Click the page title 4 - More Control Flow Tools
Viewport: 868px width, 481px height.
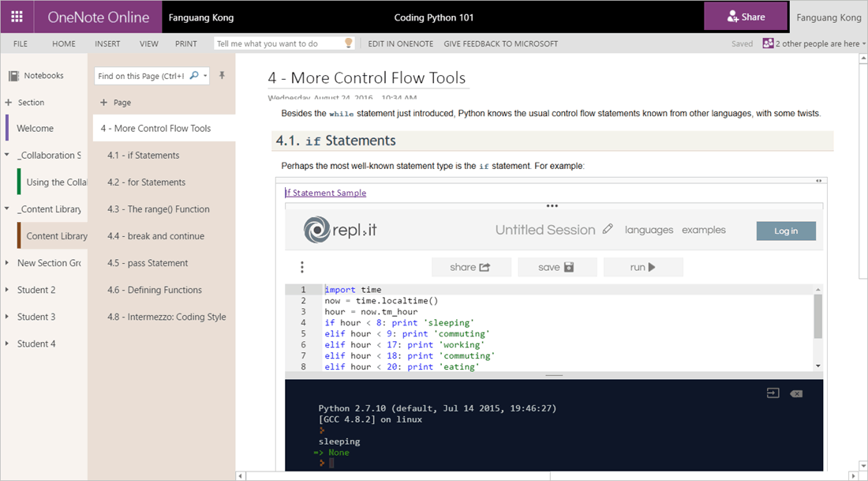pos(366,78)
